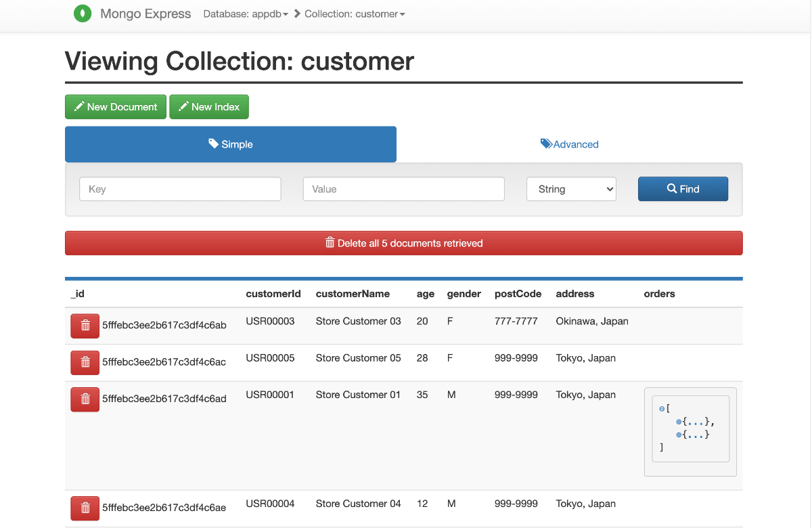Sort by the address column header
812x528 pixels.
click(575, 294)
